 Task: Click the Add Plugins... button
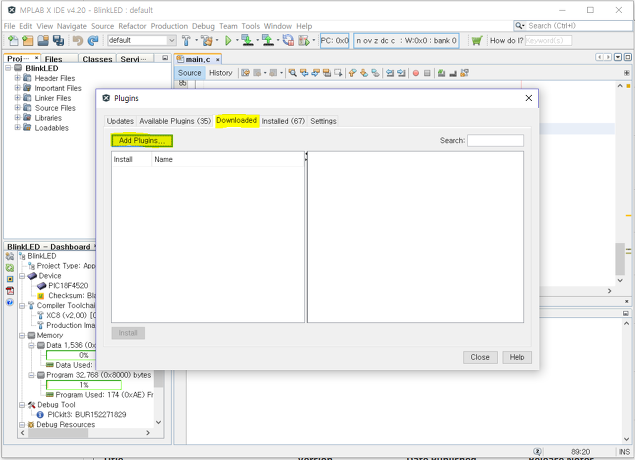coord(142,141)
